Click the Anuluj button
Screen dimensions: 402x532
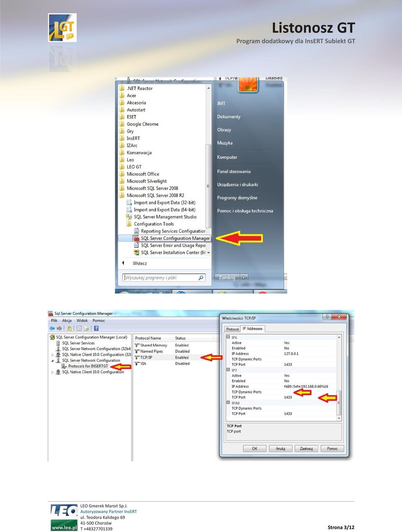(x=281, y=448)
